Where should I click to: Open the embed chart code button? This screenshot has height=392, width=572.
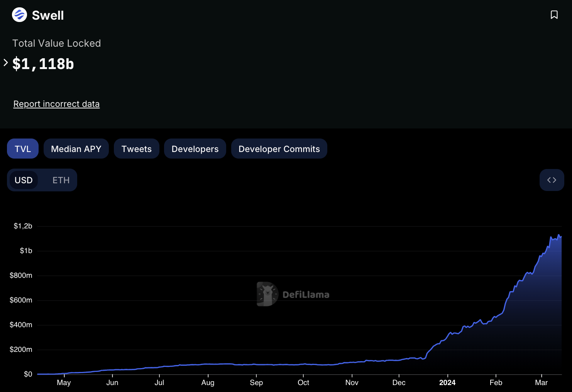(x=552, y=180)
